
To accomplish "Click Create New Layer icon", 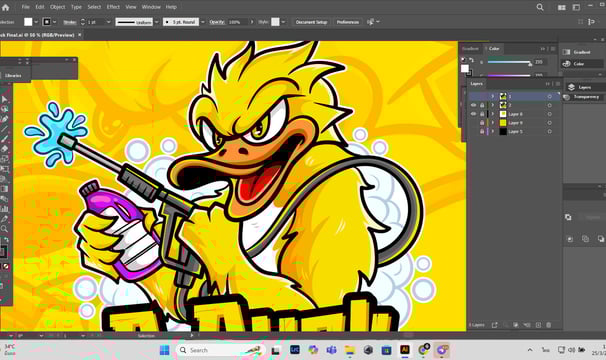I will (538, 325).
